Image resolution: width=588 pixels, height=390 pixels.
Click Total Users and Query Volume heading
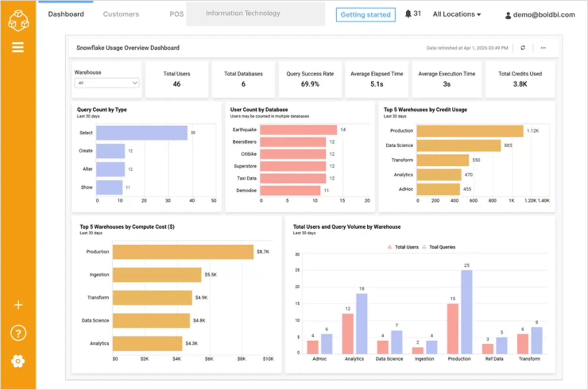coord(347,227)
